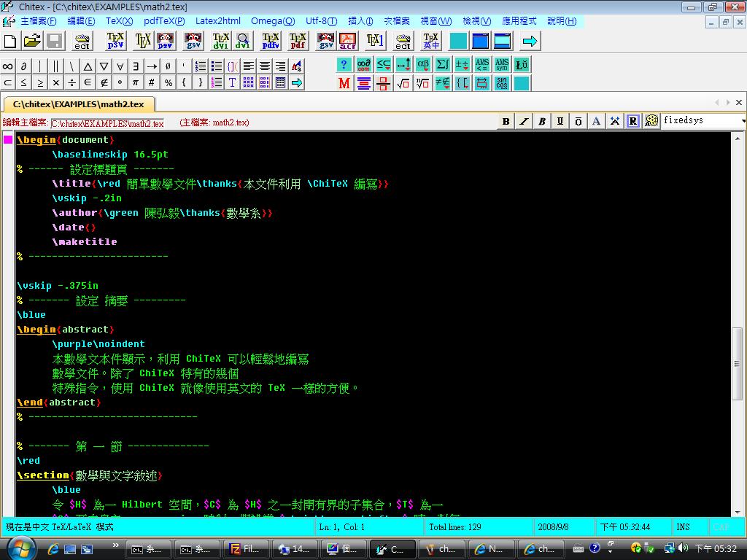Preview the dvi with the magnifier dvi icon

(242, 41)
